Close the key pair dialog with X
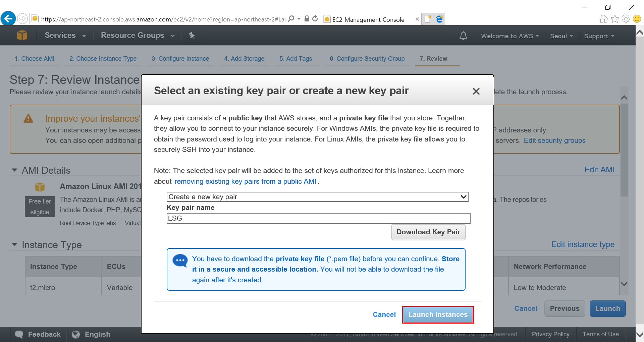Viewport: 644px width, 342px height. point(476,91)
